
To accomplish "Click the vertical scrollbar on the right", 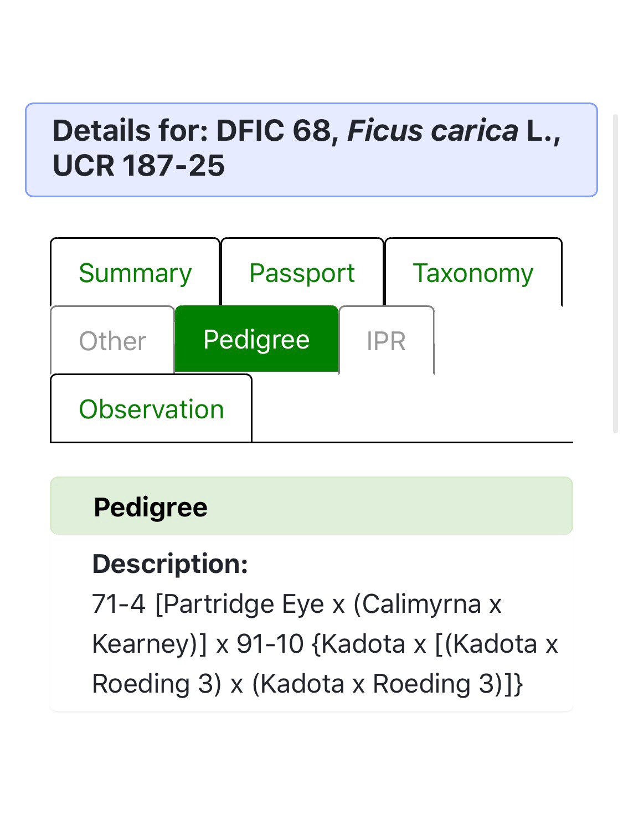I will click(615, 273).
